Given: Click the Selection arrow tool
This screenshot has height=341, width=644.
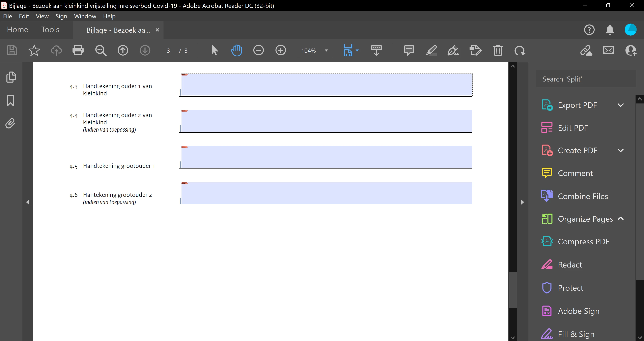Looking at the screenshot, I should (214, 50).
